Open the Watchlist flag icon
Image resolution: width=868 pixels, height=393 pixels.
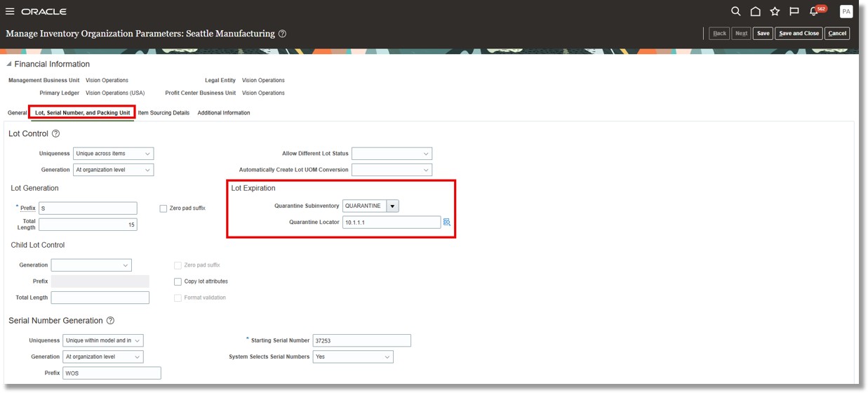(794, 11)
